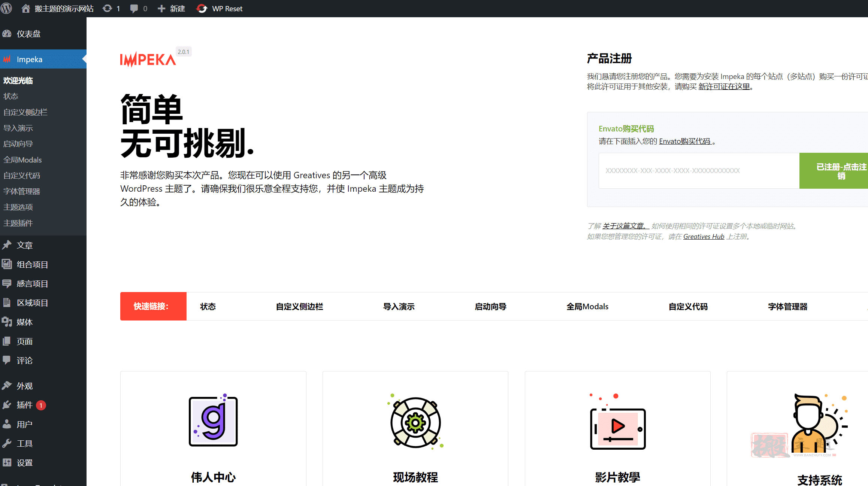Viewport: 868px width, 486px height.
Task: Click the 伟人中心 card title
Action: (213, 477)
